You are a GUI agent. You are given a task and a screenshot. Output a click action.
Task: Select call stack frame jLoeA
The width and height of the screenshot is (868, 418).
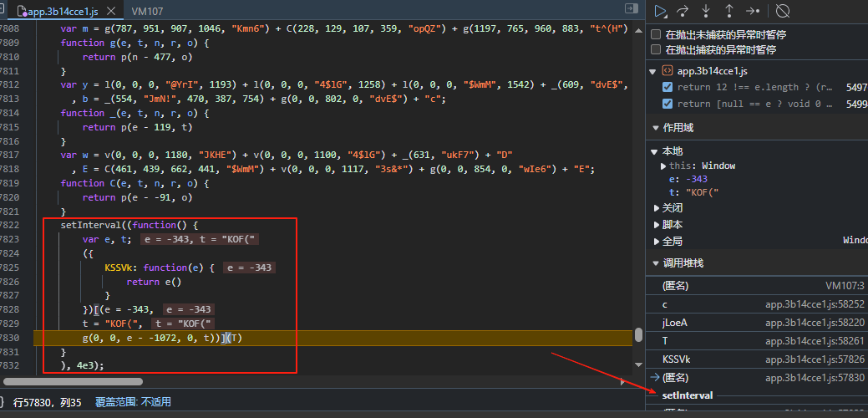point(757,323)
